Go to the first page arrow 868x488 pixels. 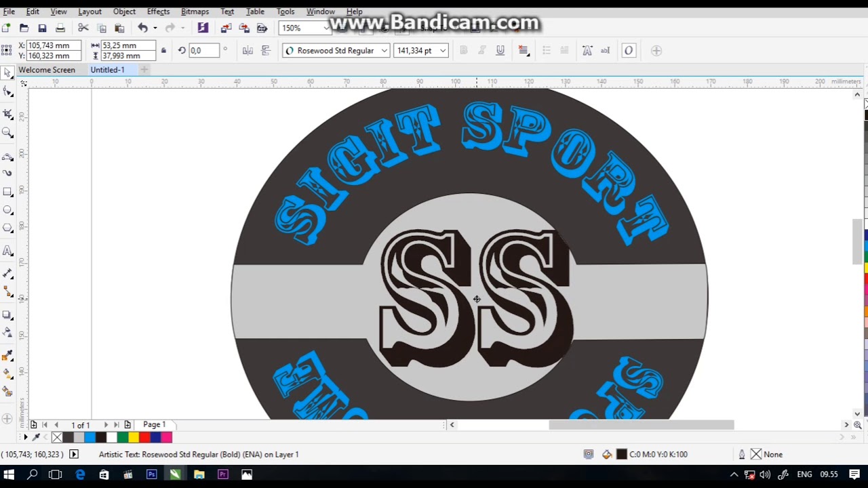[45, 425]
